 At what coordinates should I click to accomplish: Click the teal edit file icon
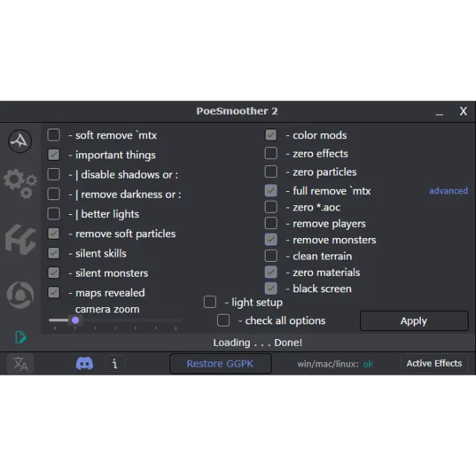coord(21,338)
